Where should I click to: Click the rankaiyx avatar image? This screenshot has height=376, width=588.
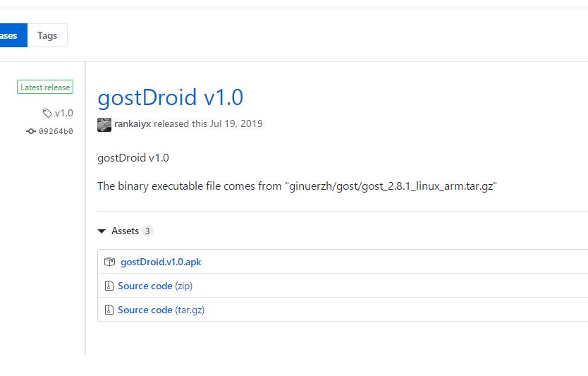click(x=104, y=124)
